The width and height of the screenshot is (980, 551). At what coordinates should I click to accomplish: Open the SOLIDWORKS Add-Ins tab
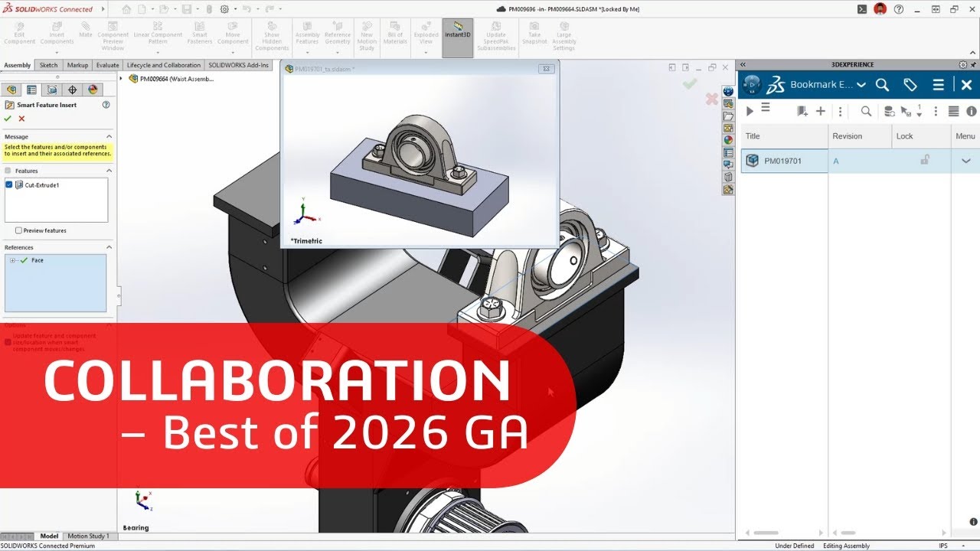pos(239,65)
